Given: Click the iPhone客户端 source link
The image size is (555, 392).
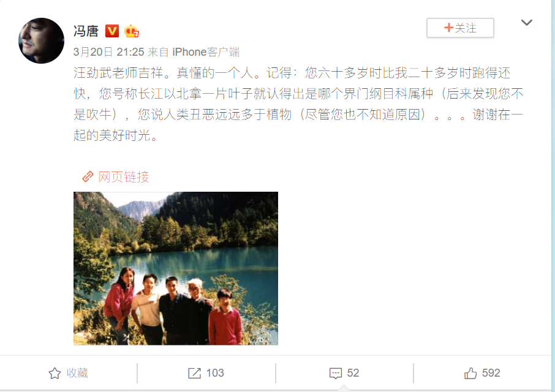Looking at the screenshot, I should pos(206,52).
